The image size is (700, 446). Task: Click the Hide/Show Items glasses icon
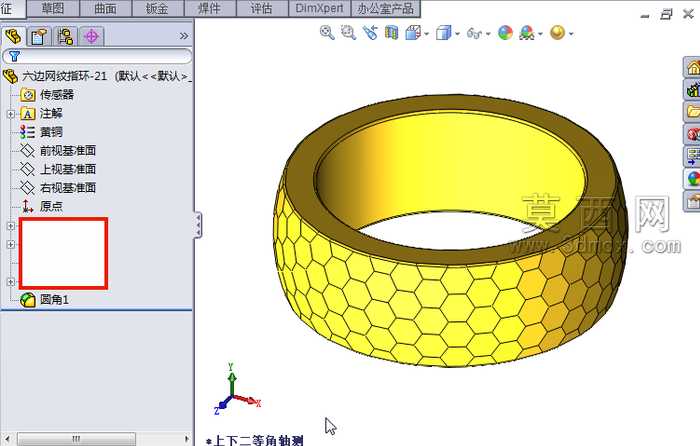point(474,33)
